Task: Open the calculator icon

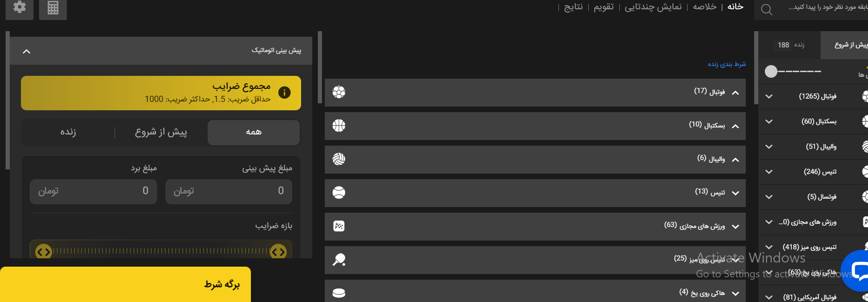Action: point(53,7)
